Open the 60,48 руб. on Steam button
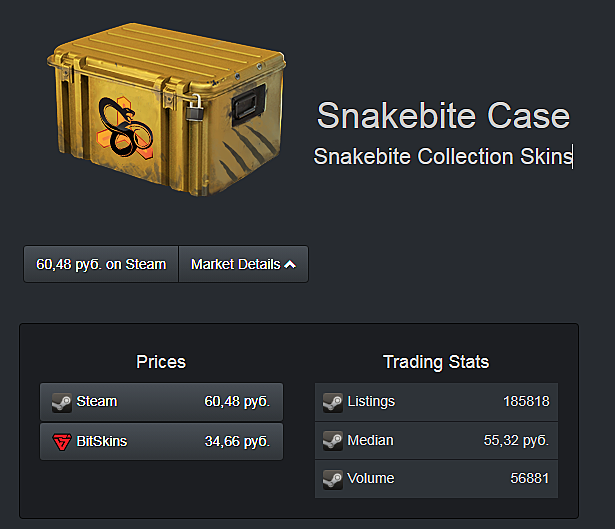This screenshot has width=615, height=529. pos(101,264)
